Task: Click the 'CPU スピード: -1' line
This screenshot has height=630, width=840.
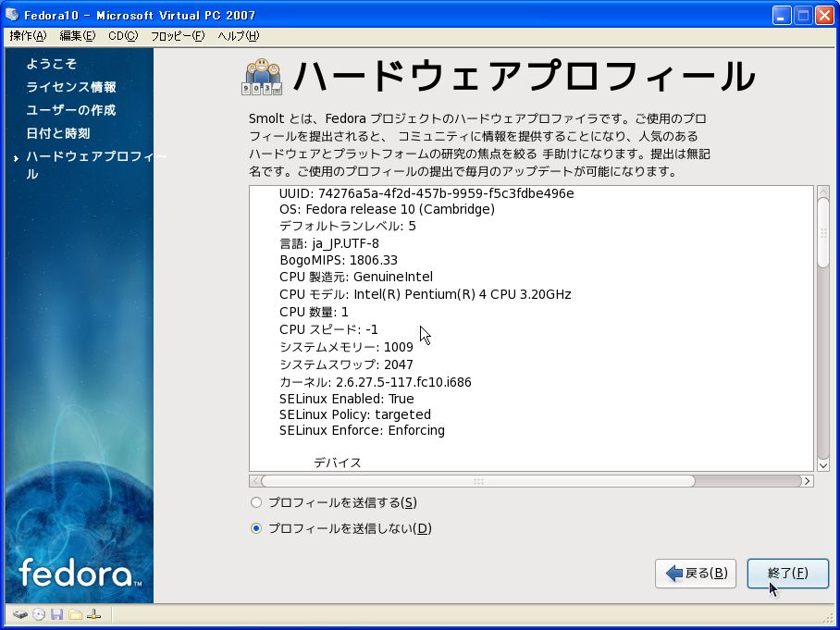Action: (x=328, y=329)
